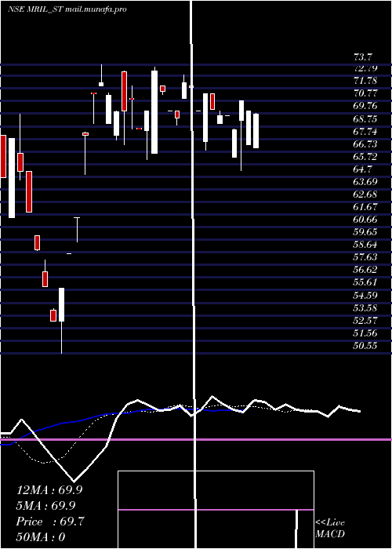Select the 62.68 price axis label

(x=365, y=195)
